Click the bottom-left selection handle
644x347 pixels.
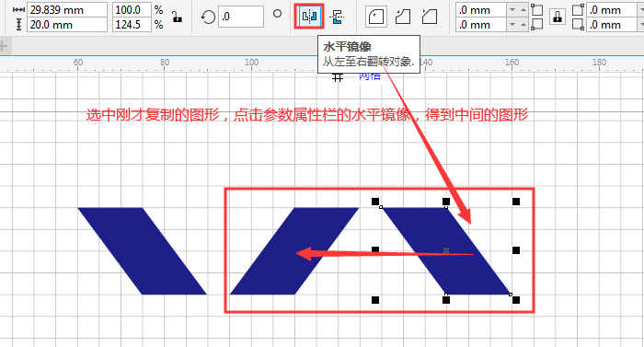pyautogui.click(x=375, y=300)
